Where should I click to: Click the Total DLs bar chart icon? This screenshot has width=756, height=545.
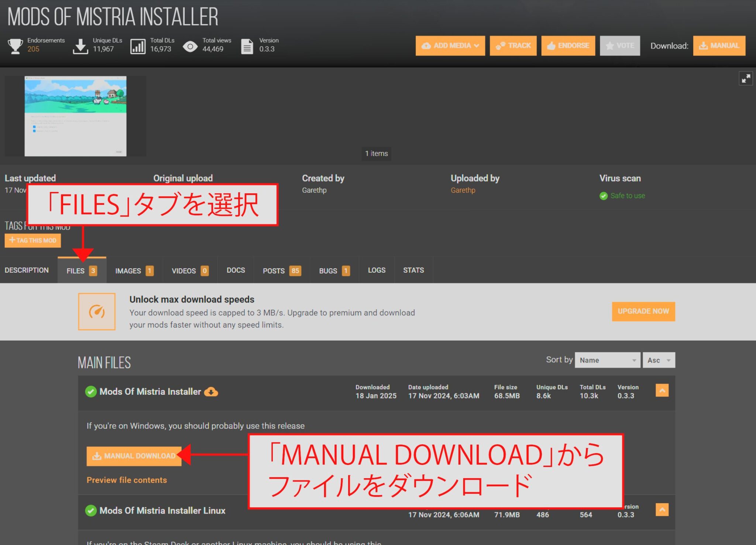click(x=138, y=46)
